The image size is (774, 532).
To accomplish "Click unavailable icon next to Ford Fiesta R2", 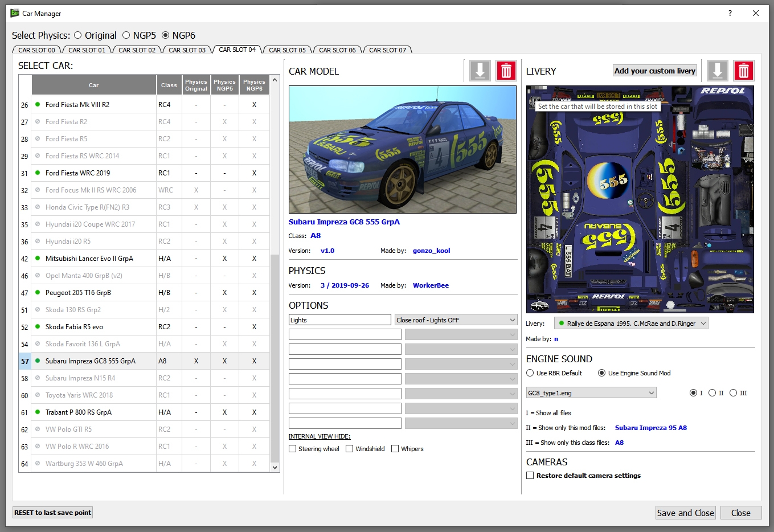I will [x=38, y=121].
